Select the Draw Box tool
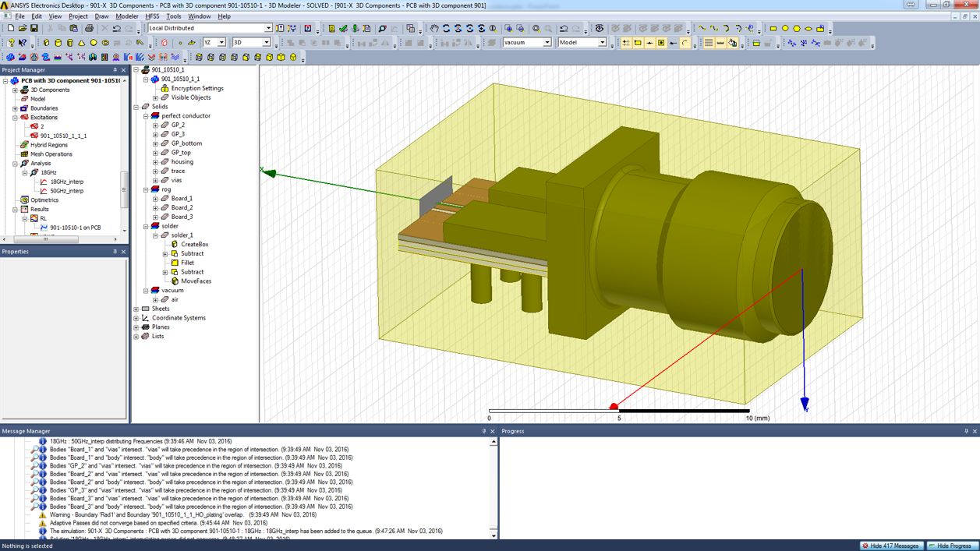The image size is (980, 551). [46, 42]
